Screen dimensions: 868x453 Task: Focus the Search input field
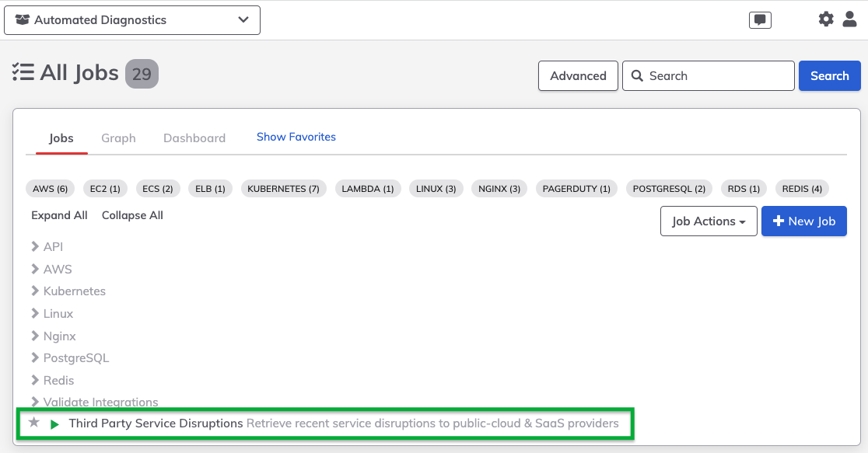[x=709, y=76]
